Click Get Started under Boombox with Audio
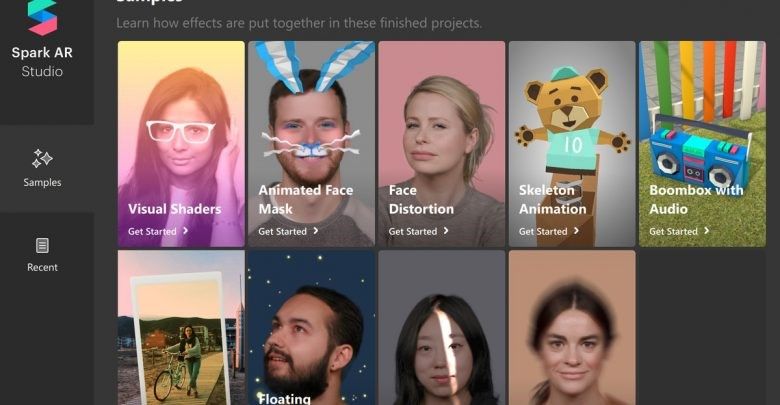This screenshot has width=780, height=405. (x=674, y=231)
